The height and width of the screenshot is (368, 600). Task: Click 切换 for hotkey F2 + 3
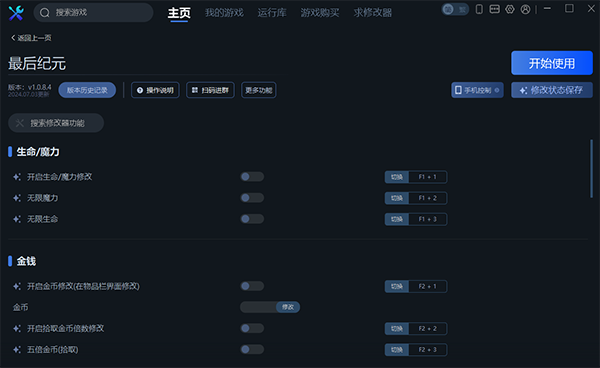click(x=397, y=350)
